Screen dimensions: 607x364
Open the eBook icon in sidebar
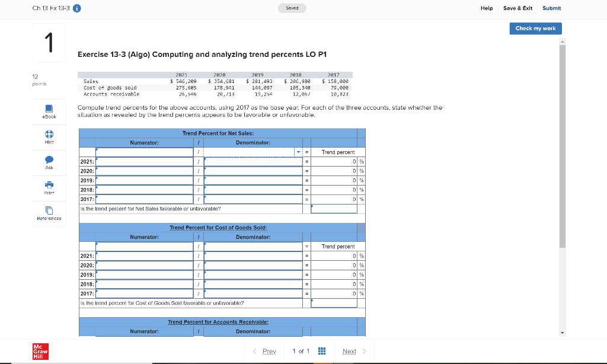pos(49,109)
